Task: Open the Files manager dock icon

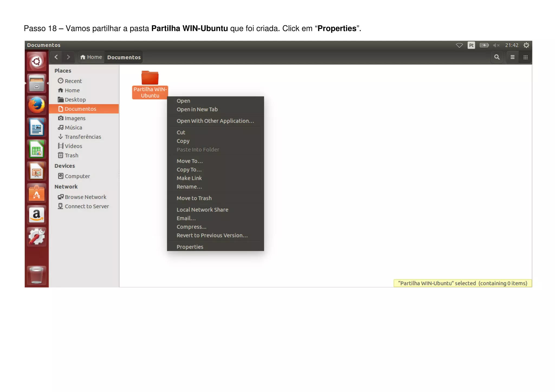Action: point(37,83)
